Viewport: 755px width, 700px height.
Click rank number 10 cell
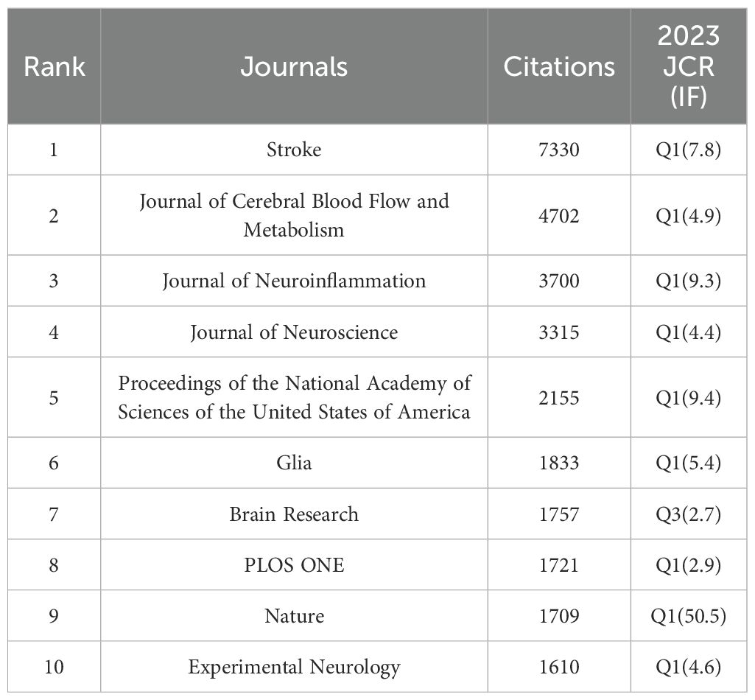coord(54,668)
